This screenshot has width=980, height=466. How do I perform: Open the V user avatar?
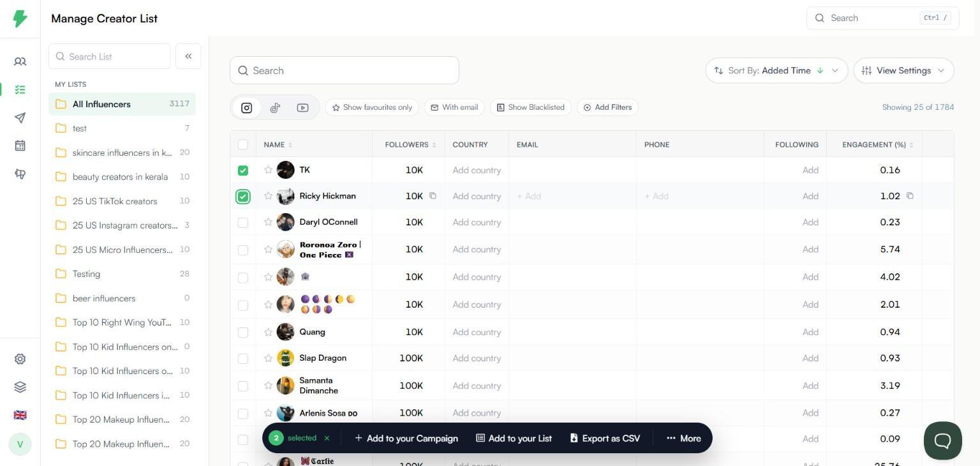pos(20,444)
